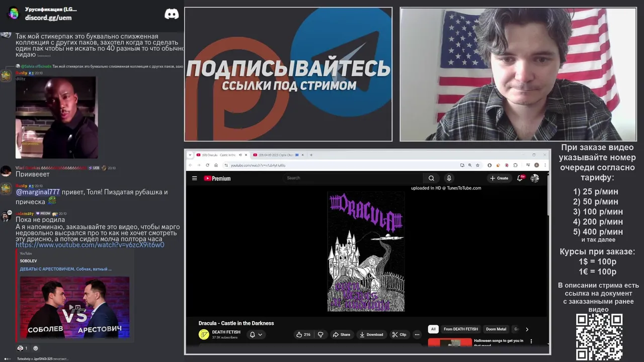Click the SOBOLEV embed author name
Screen dimensions: 644x362
point(28,261)
